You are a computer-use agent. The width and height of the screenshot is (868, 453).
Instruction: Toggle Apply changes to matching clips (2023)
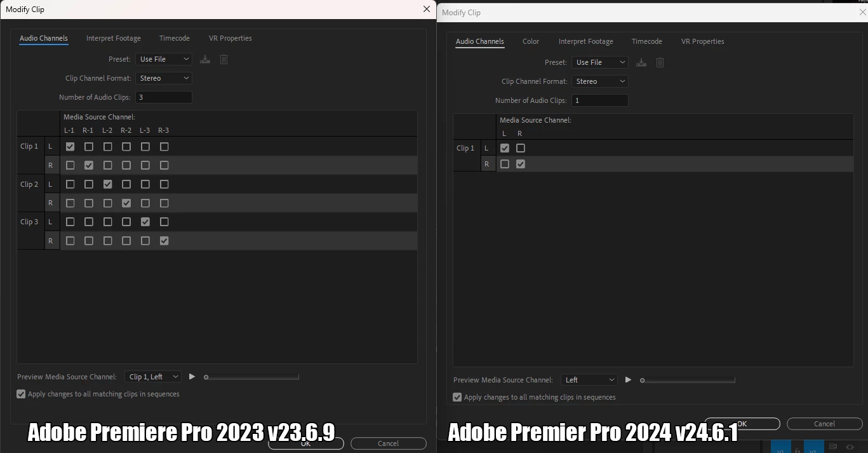coord(22,394)
